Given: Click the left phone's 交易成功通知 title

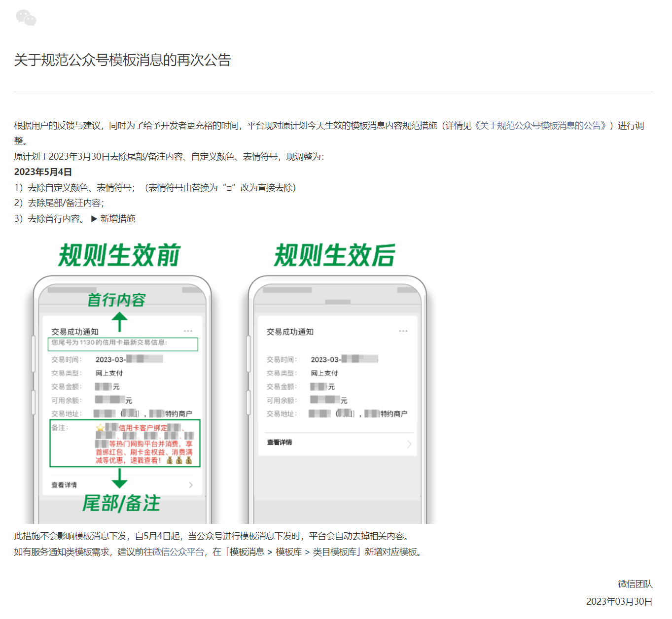Looking at the screenshot, I should coord(75,332).
